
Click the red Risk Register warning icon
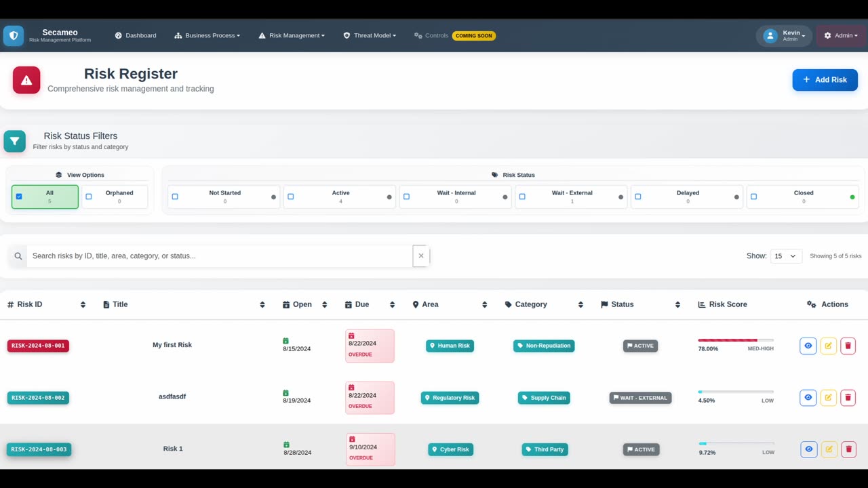(26, 80)
